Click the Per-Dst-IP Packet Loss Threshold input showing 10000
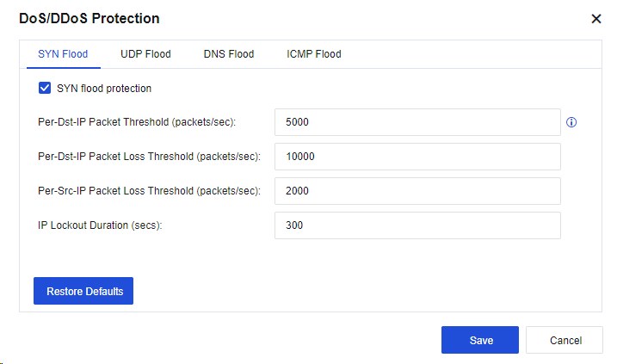Screen dimensions: 617x364 (x=417, y=157)
